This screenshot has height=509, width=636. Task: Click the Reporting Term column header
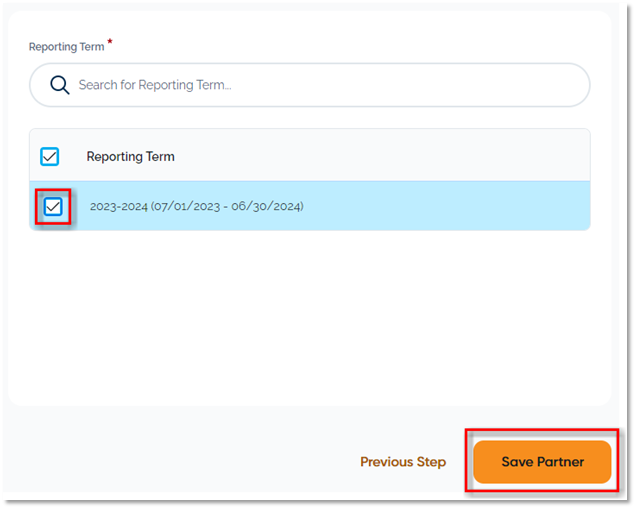(x=130, y=156)
